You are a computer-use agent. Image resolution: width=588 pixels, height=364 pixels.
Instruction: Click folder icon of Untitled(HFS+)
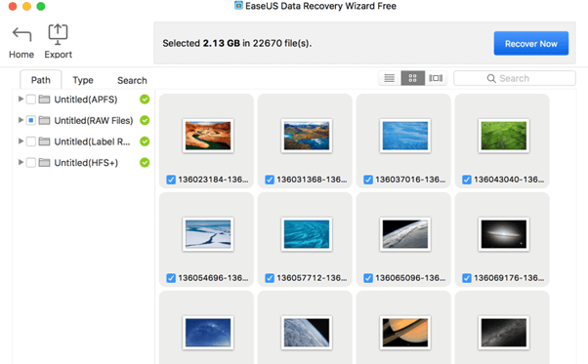click(x=44, y=163)
